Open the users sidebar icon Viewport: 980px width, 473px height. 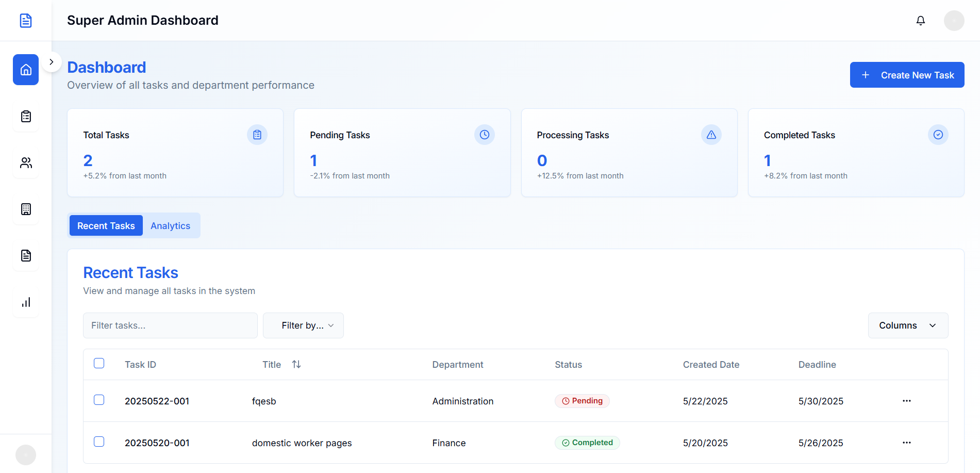[26, 162]
